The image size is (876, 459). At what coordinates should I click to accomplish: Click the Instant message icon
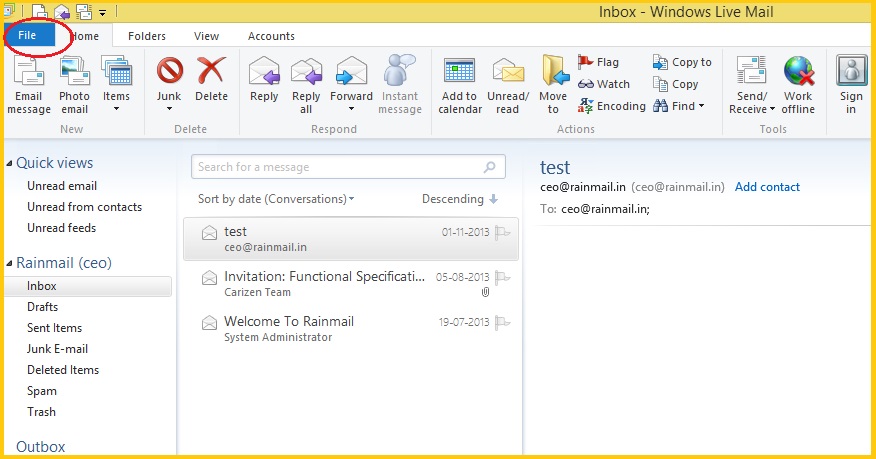[399, 71]
